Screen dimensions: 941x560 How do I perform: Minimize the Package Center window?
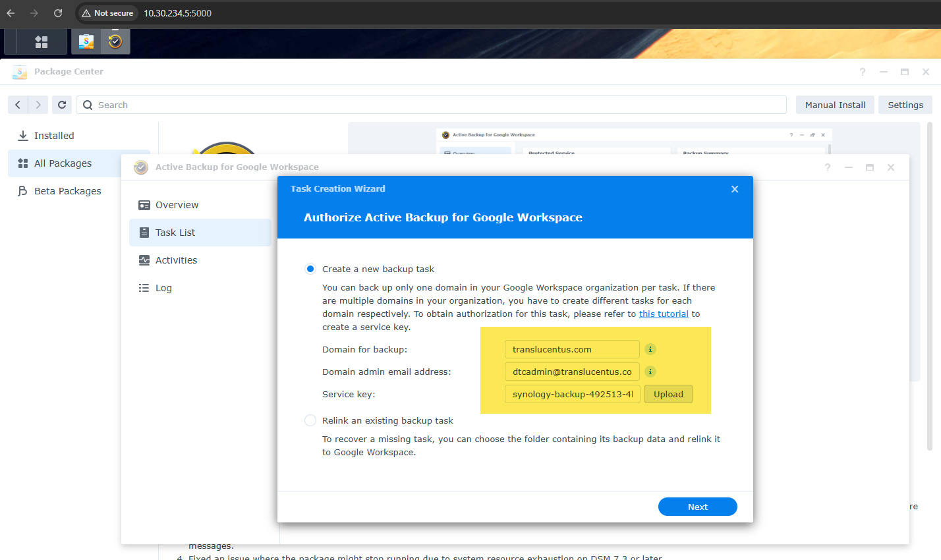point(884,72)
